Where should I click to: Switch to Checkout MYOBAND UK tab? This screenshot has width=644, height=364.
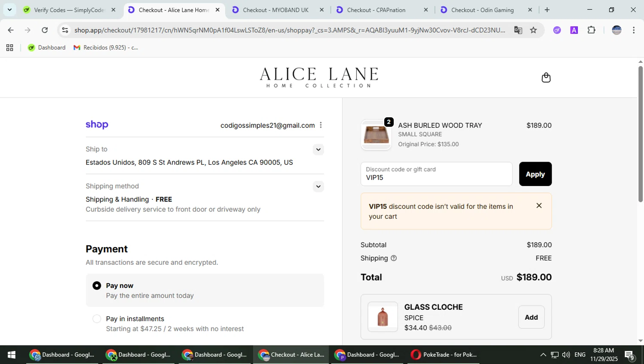click(x=275, y=10)
